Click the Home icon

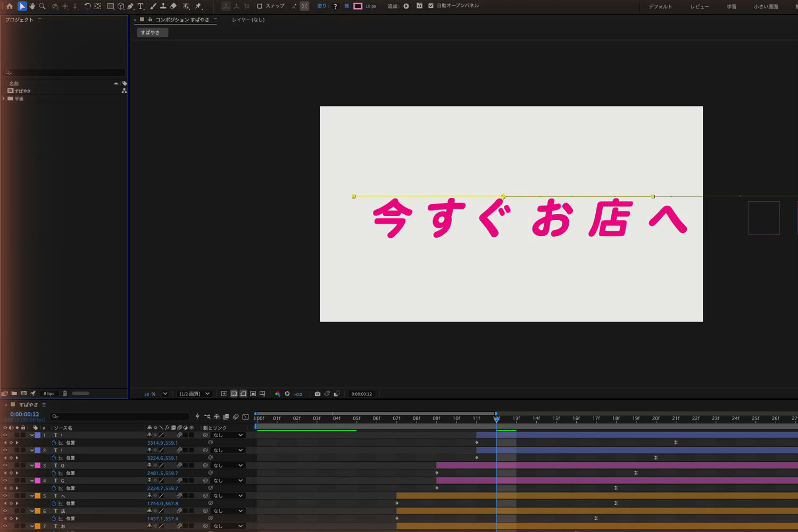click(x=10, y=6)
